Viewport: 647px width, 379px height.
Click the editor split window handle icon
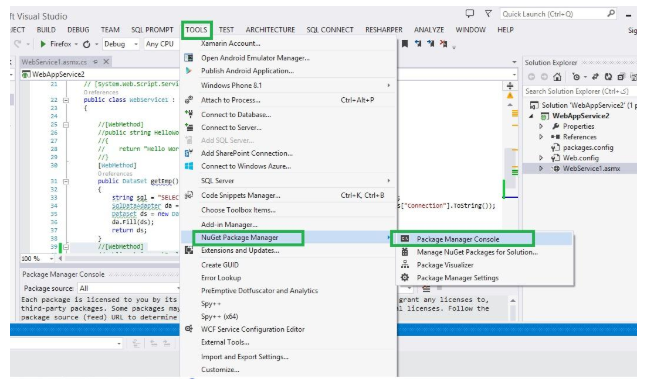510,86
